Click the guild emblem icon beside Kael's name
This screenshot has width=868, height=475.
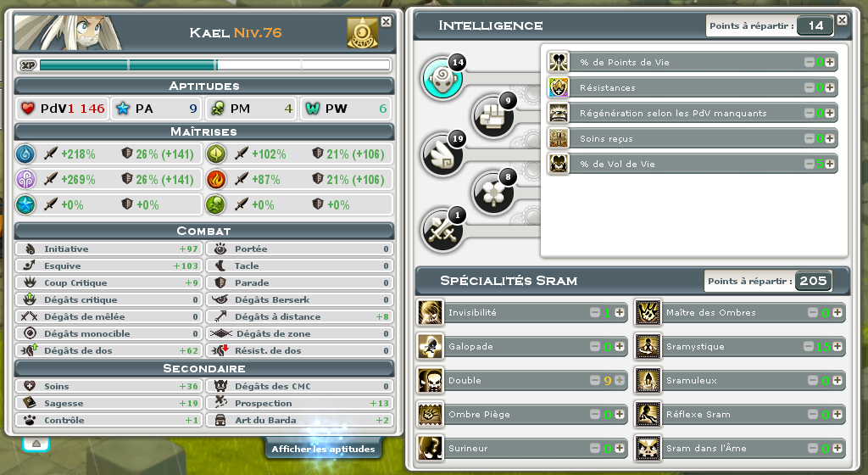(x=363, y=33)
